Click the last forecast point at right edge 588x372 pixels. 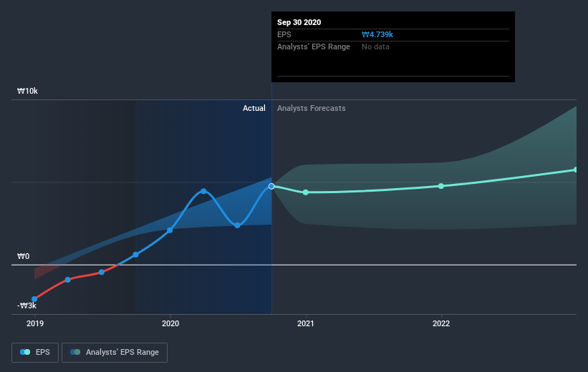point(576,170)
